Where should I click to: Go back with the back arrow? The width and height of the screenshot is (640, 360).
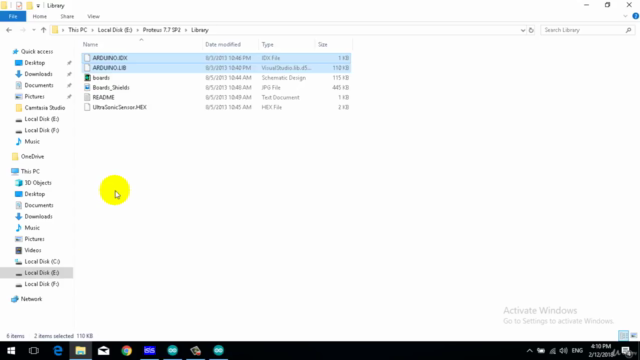[x=9, y=30]
